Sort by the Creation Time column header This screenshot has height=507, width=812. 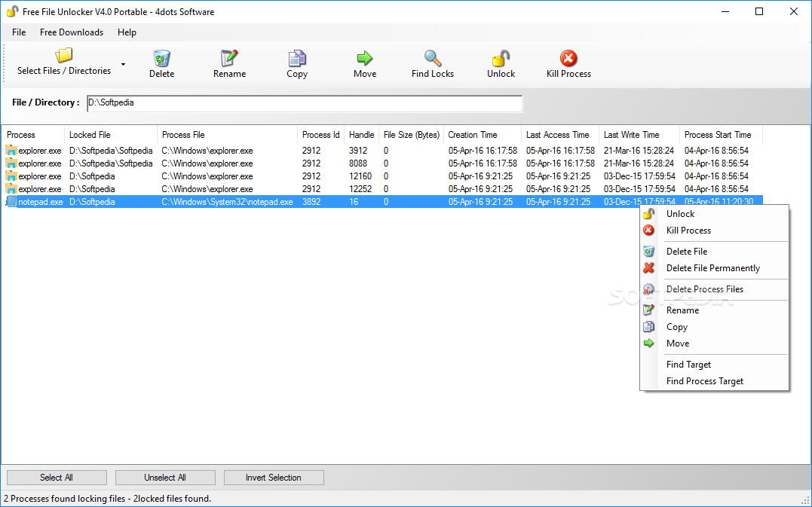(483, 135)
